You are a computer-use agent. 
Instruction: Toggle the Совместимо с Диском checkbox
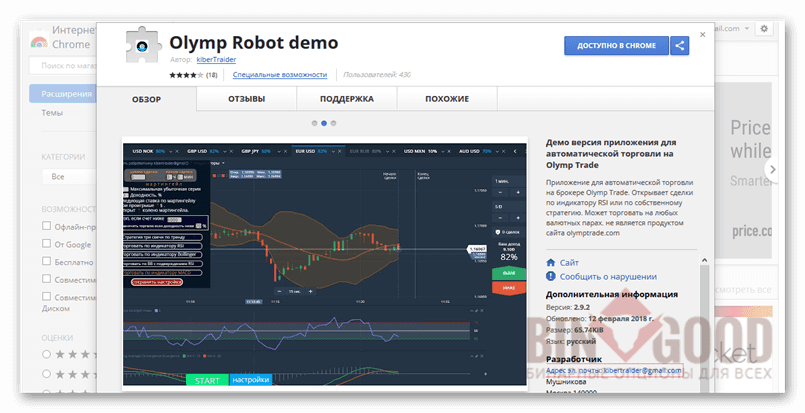click(46, 296)
